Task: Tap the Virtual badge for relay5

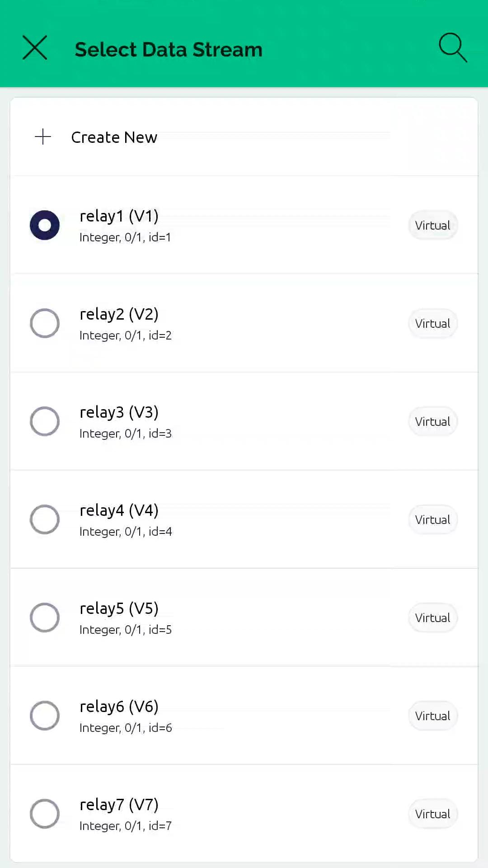Action: click(x=432, y=618)
